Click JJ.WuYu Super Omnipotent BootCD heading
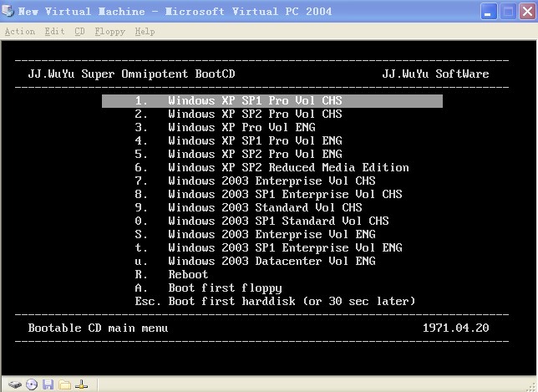The image size is (538, 392). tap(131, 74)
